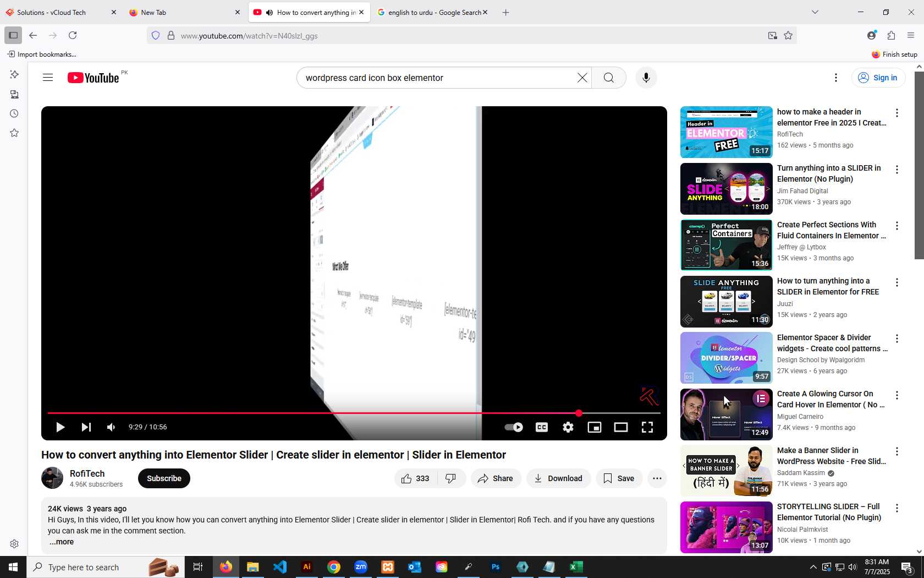Expand the description with ...more
Screen dimensions: 924x578
62,542
